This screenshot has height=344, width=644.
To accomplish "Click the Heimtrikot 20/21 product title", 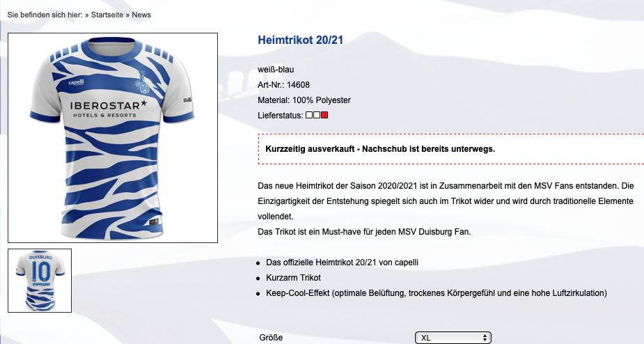I will [300, 40].
